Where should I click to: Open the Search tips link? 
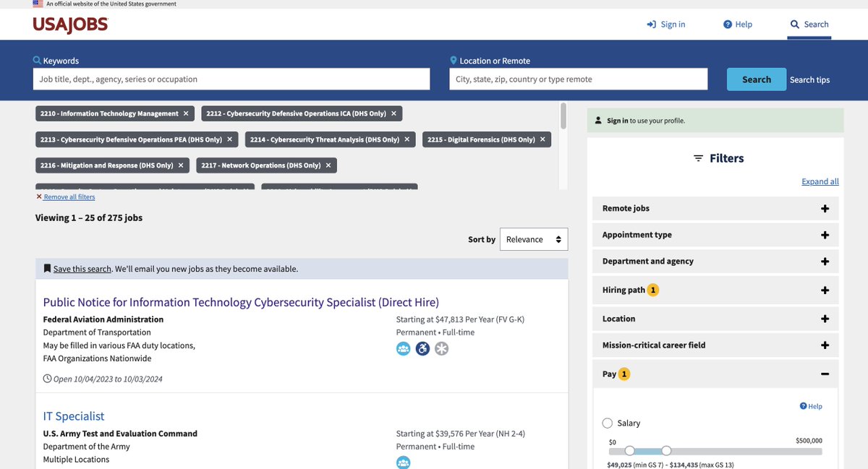click(809, 79)
